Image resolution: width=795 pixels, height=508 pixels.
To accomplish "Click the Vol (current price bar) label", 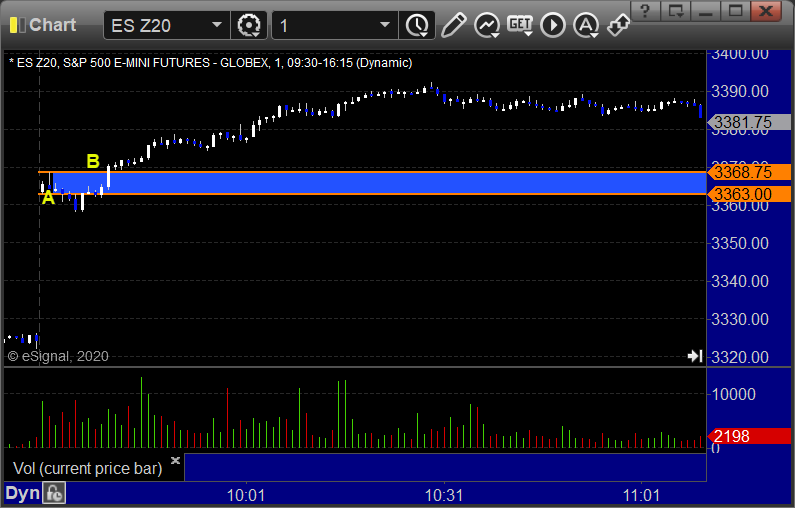I will [x=87, y=468].
